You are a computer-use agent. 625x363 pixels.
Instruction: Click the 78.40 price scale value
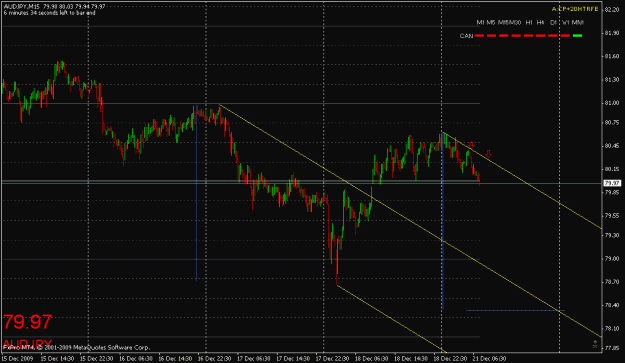pyautogui.click(x=612, y=306)
